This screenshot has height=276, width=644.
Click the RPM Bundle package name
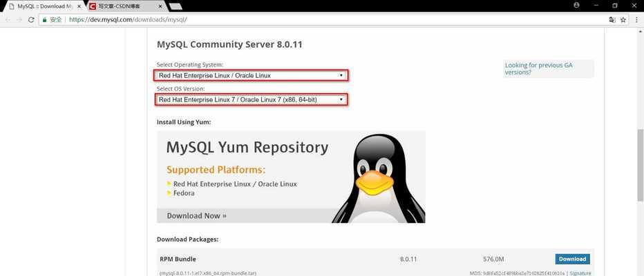coord(178,259)
